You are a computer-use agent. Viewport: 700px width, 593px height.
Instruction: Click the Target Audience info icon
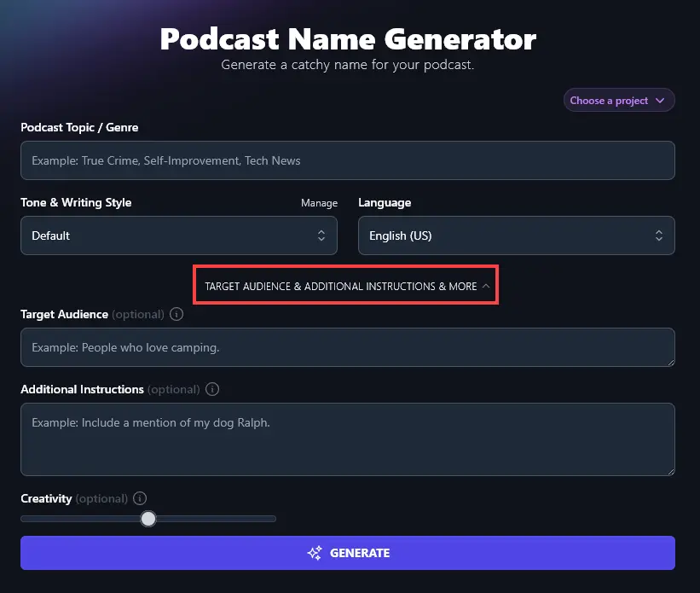[x=176, y=314]
